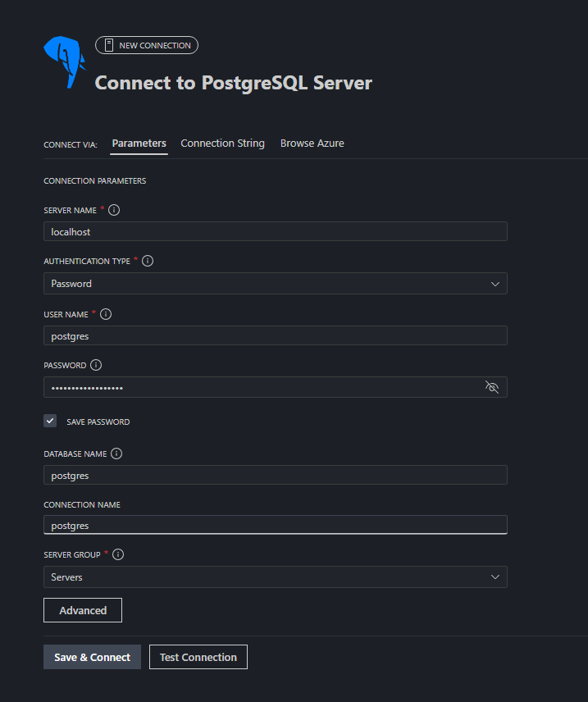The width and height of the screenshot is (588, 702).
Task: Click the Password info icon
Action: pyautogui.click(x=96, y=365)
